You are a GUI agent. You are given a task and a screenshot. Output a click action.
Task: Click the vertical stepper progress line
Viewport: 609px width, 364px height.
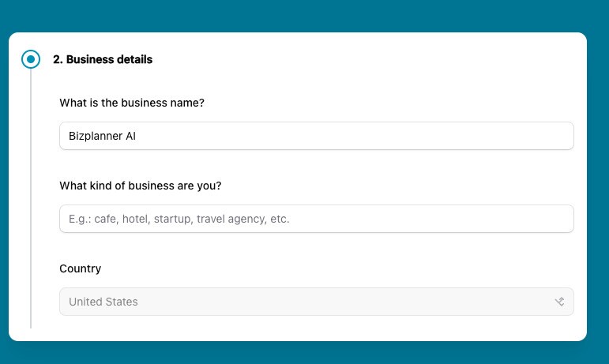pyautogui.click(x=31, y=197)
